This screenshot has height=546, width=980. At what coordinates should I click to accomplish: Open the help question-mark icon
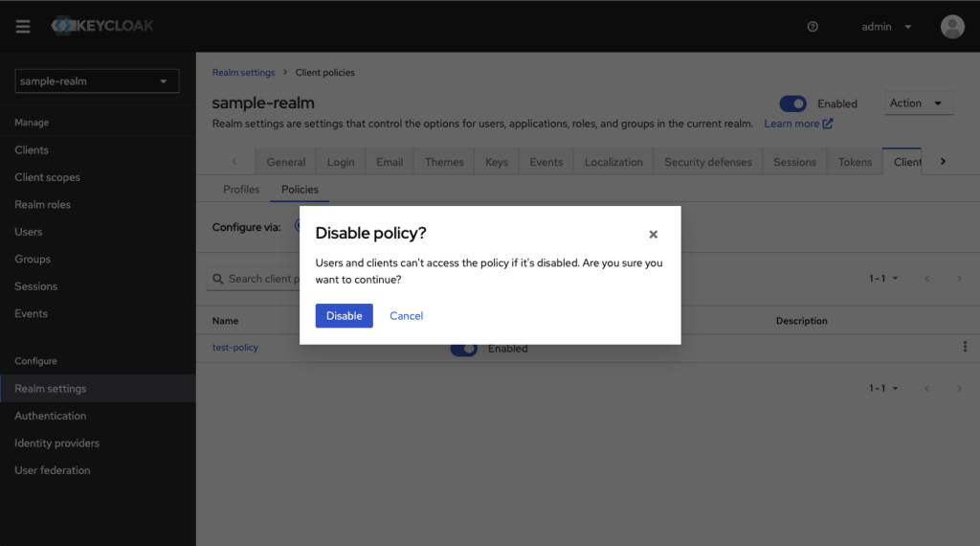[813, 26]
